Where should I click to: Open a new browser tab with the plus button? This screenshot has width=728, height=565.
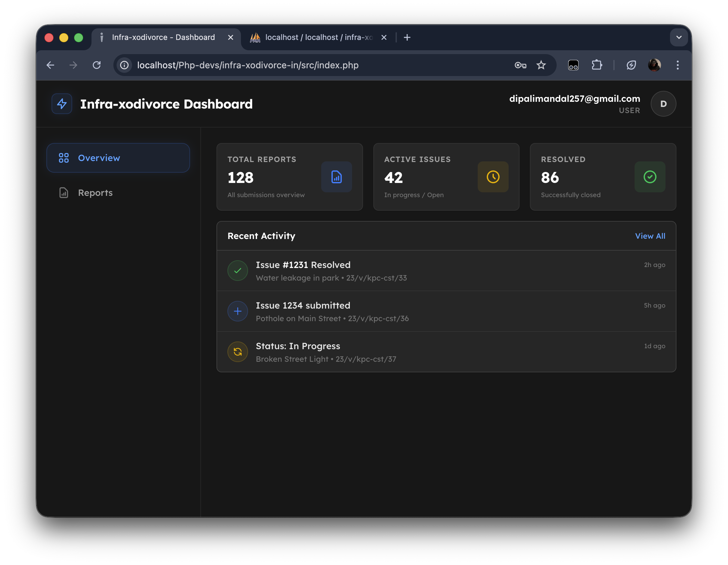coord(407,37)
